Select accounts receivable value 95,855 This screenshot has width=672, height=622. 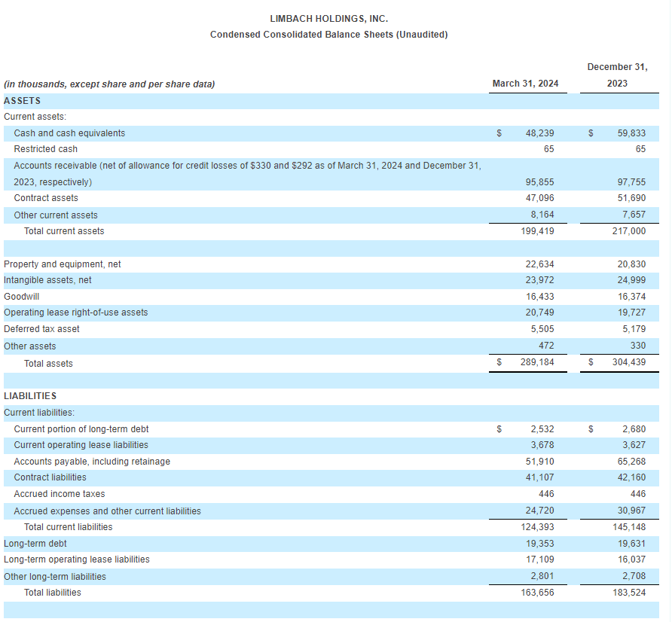click(x=539, y=182)
